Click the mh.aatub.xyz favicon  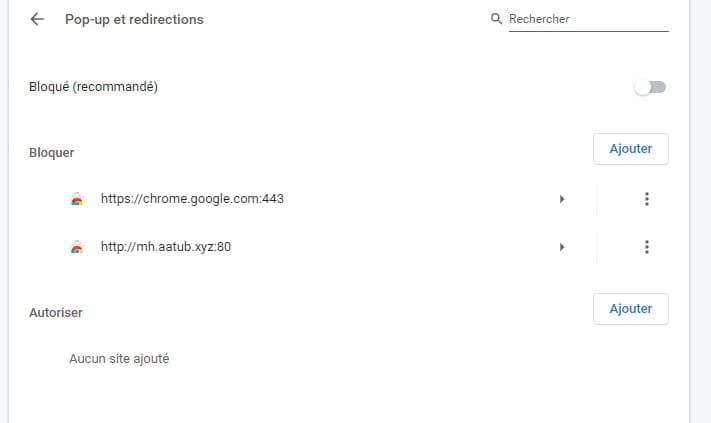pyautogui.click(x=77, y=247)
